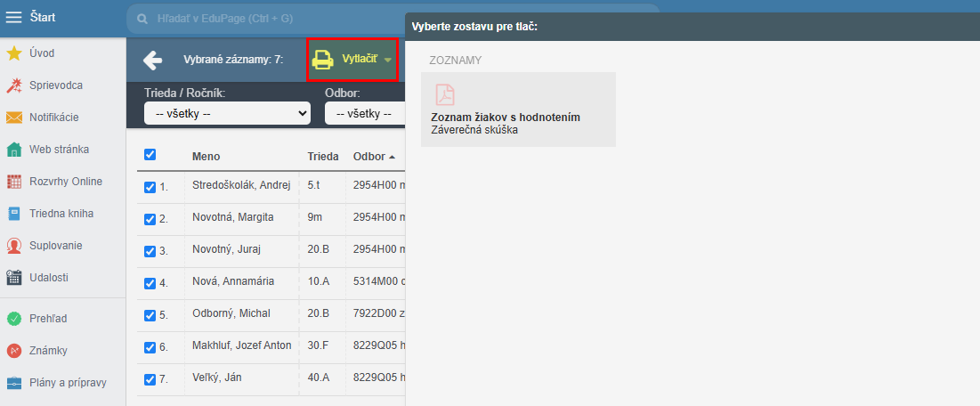980x406 pixels.
Task: Click the Štart title link
Action: [43, 18]
